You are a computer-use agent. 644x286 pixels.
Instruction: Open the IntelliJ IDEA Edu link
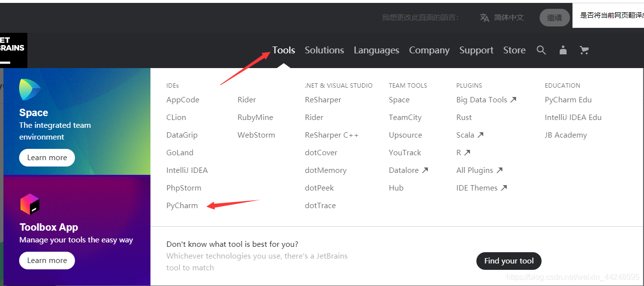click(573, 118)
